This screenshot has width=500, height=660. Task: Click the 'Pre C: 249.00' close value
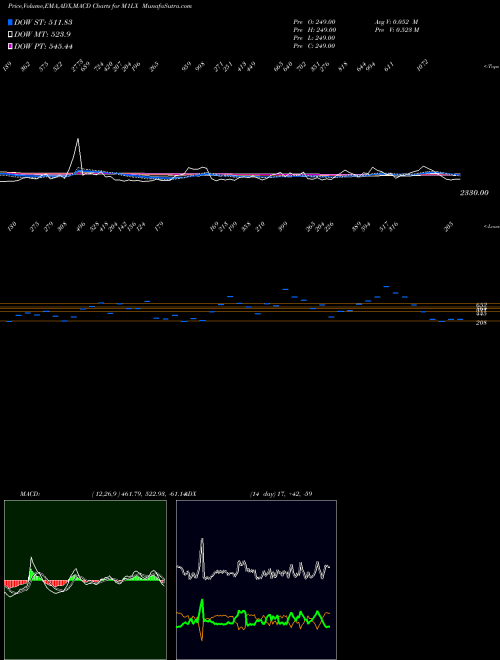pyautogui.click(x=314, y=46)
